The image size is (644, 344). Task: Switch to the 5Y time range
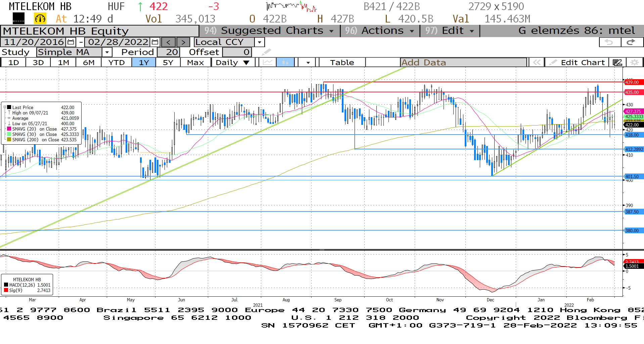click(x=168, y=62)
